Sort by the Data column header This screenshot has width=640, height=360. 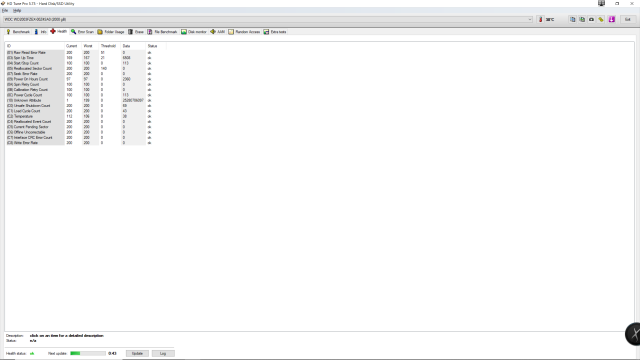133,46
